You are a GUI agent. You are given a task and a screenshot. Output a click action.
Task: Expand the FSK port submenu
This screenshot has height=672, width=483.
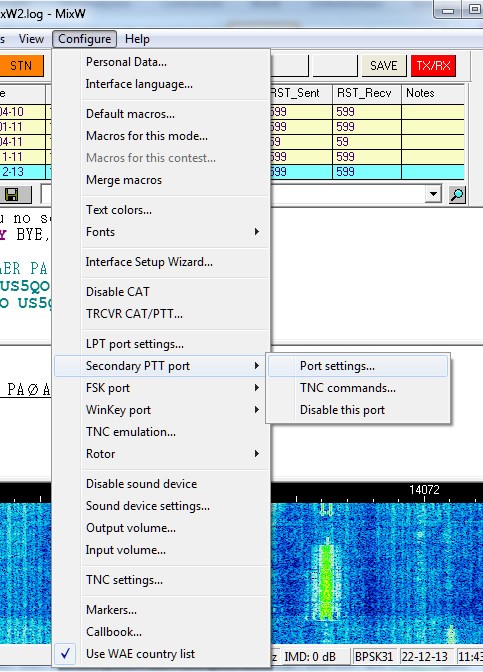tap(162, 388)
